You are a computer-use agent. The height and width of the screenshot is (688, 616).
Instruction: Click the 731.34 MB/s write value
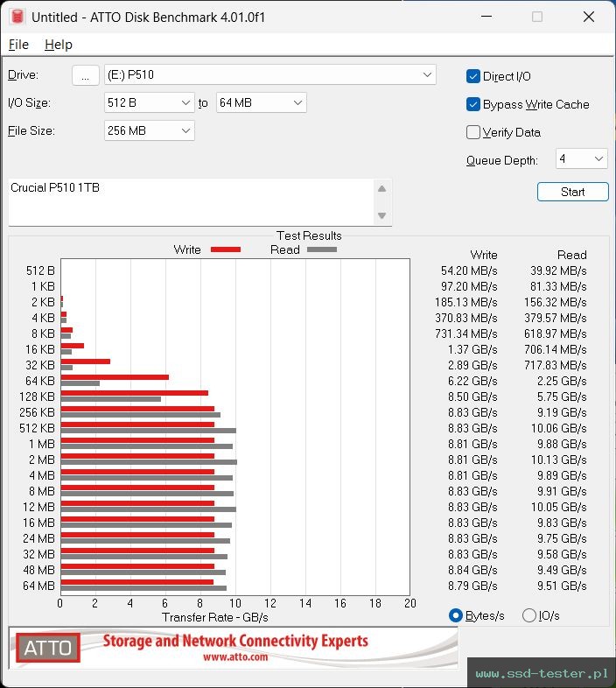(x=466, y=333)
